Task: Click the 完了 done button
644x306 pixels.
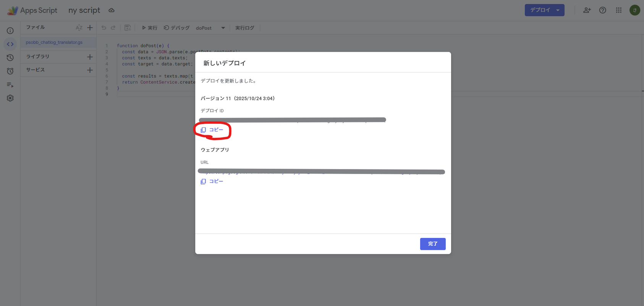Action: (432, 244)
